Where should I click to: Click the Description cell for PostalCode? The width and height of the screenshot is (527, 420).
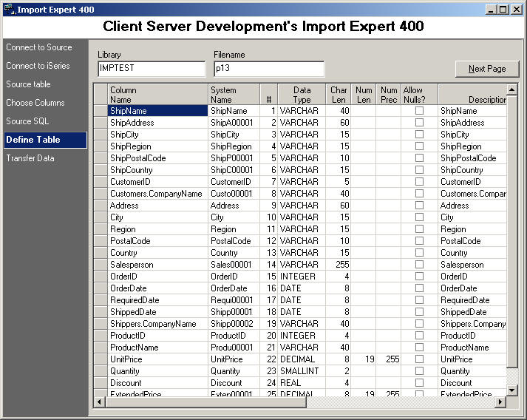[x=472, y=241]
